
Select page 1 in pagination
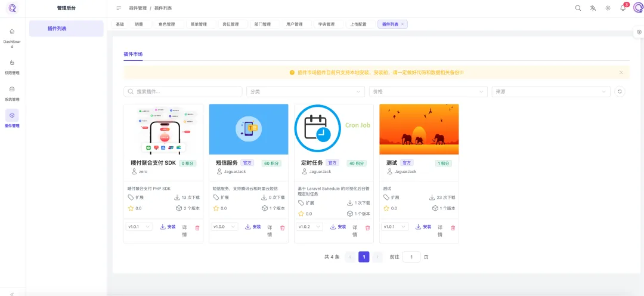click(364, 257)
